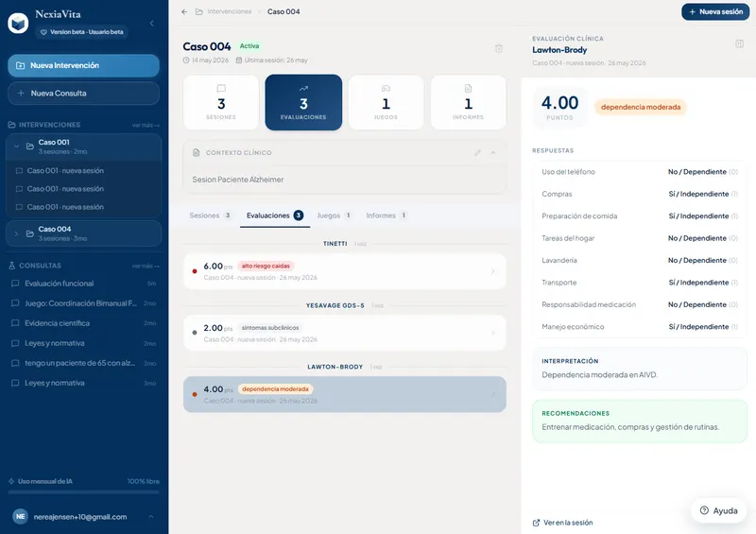Click Nueva sesión button at top right
The height and width of the screenshot is (534, 756).
(x=715, y=11)
